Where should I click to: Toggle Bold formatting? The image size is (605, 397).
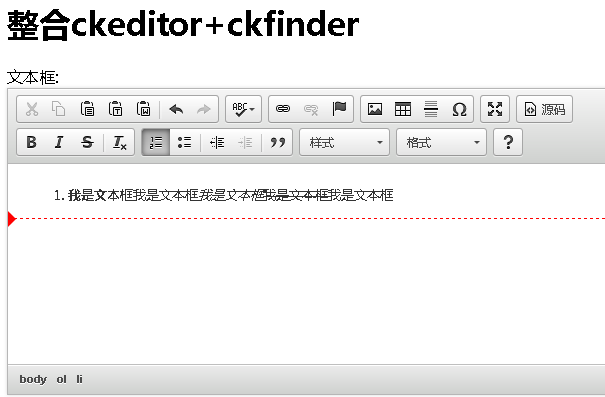pyautogui.click(x=32, y=142)
